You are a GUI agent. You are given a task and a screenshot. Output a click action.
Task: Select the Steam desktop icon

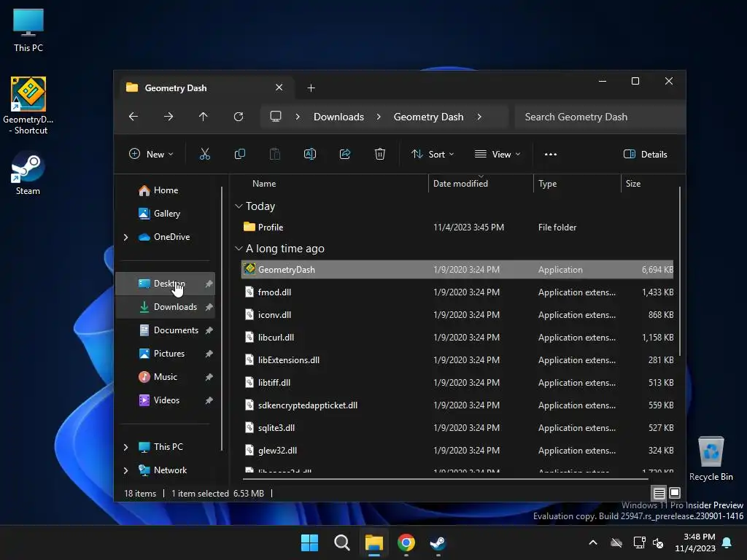tap(28, 173)
